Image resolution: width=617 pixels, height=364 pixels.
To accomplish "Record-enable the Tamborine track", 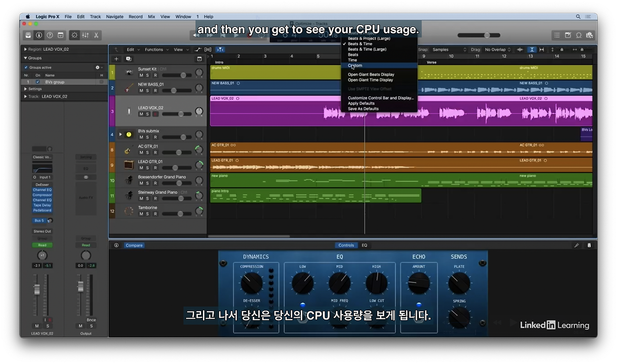I will point(155,214).
